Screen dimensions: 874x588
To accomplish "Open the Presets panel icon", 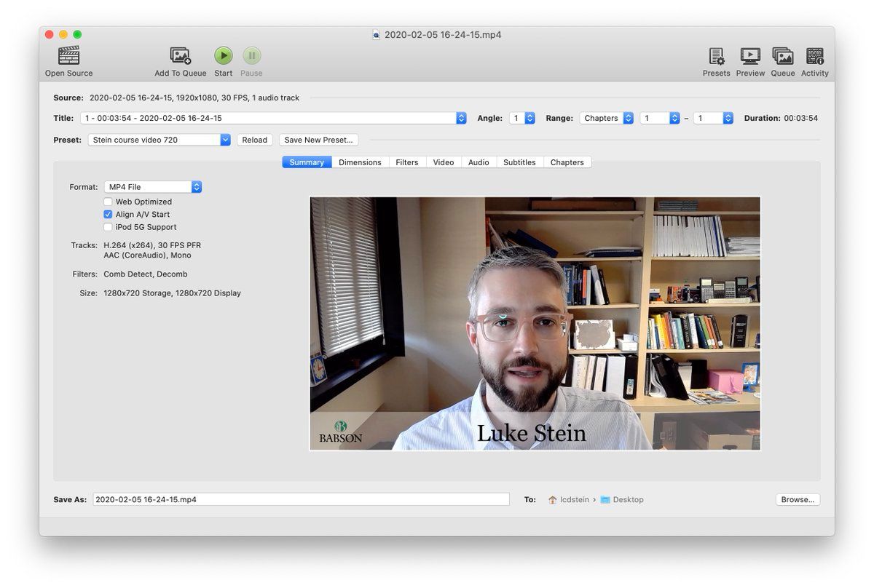I will (x=716, y=56).
